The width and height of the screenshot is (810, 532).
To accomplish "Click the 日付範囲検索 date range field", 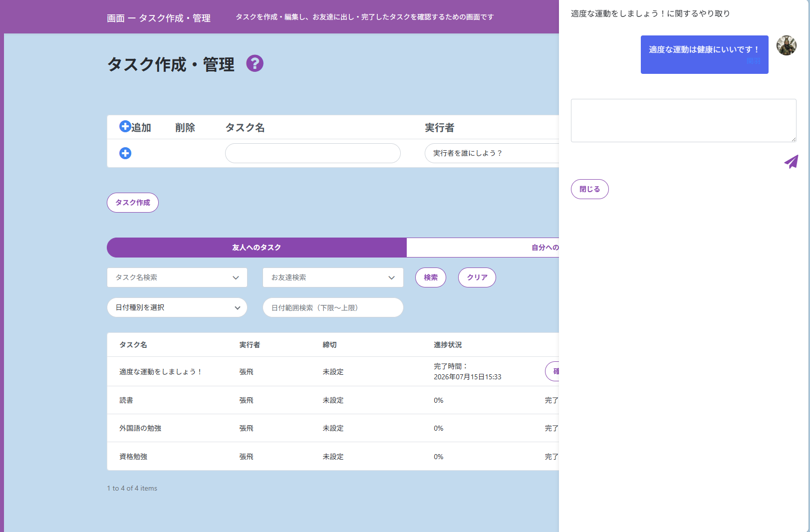I will [x=333, y=307].
